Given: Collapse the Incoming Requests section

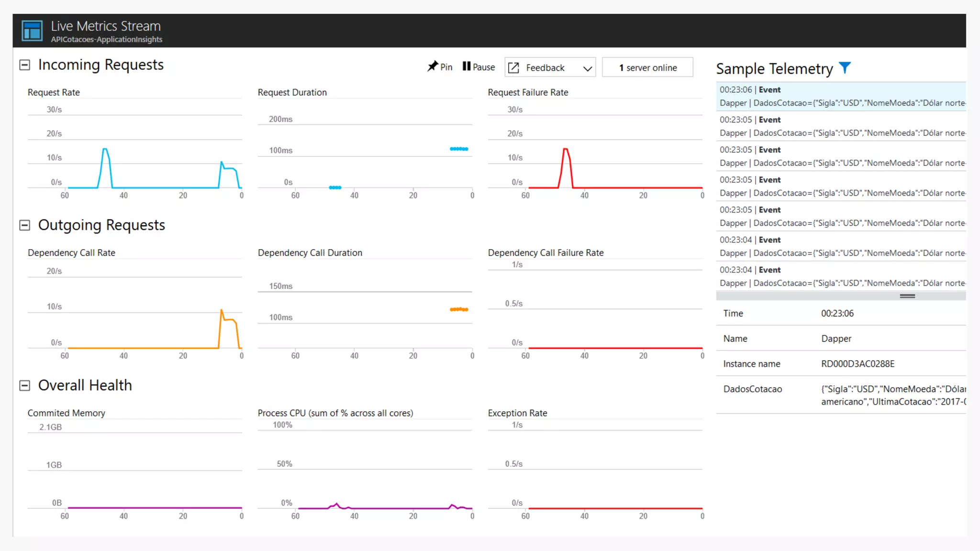Looking at the screenshot, I should click(24, 65).
